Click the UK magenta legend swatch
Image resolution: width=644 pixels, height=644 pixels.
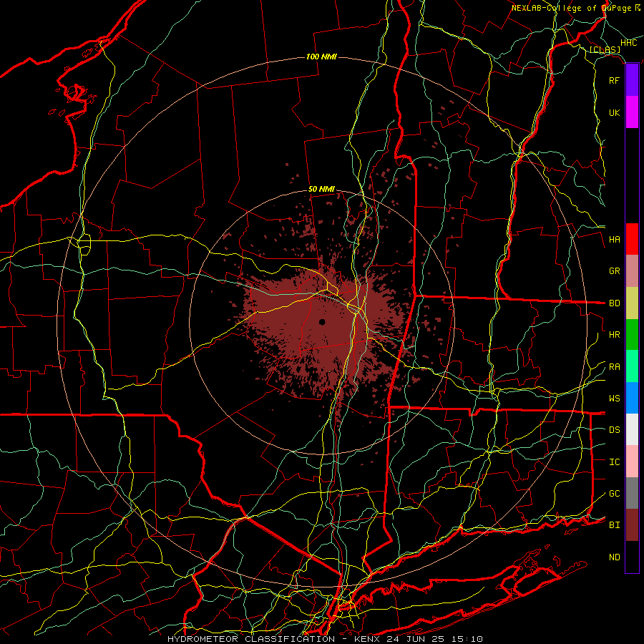pos(632,112)
